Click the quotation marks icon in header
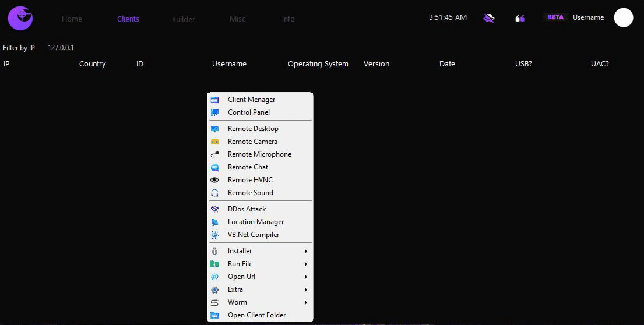644x325 pixels. click(x=520, y=18)
